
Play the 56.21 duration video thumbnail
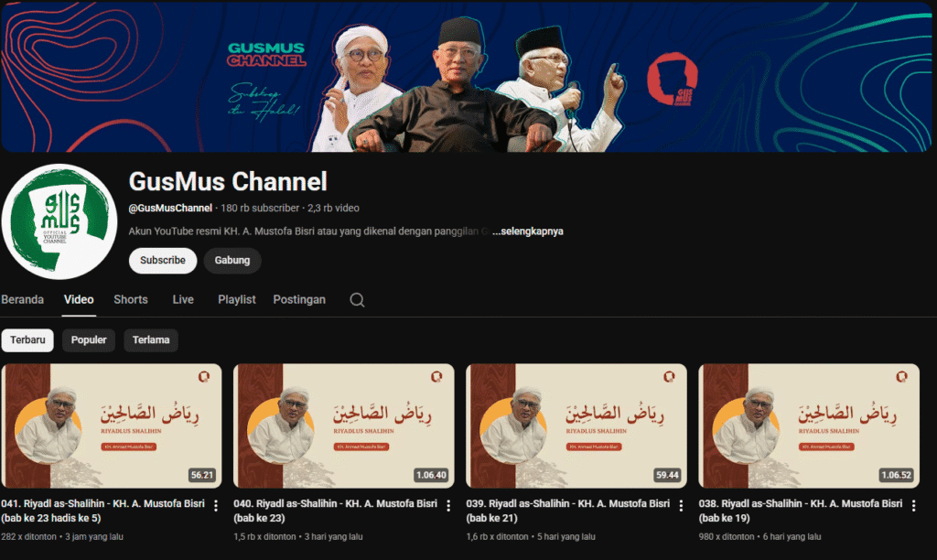point(112,425)
